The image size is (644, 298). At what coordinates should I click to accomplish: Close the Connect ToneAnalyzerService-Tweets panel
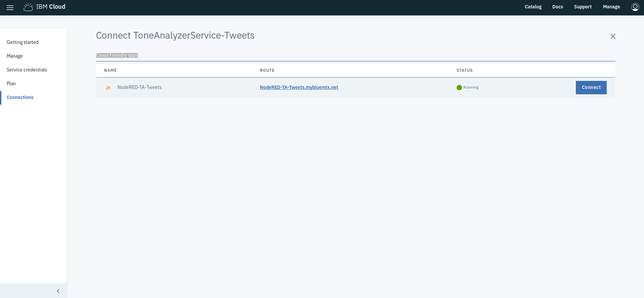(613, 36)
